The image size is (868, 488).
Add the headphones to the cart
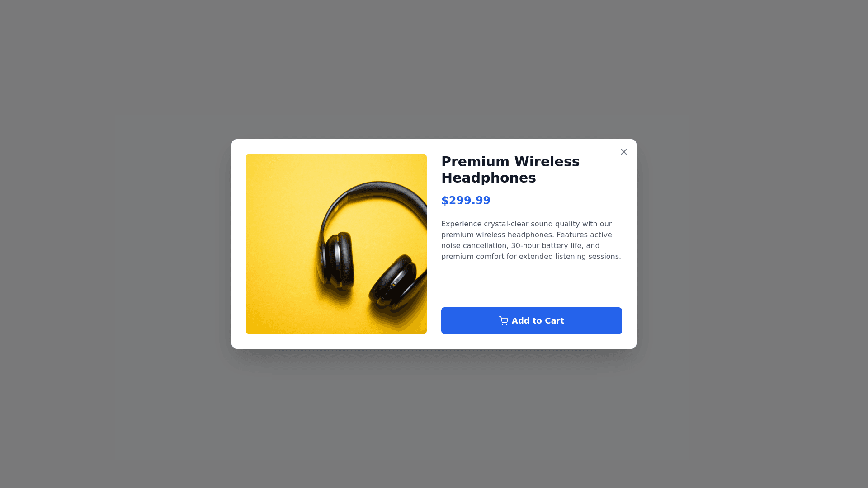[x=531, y=321]
